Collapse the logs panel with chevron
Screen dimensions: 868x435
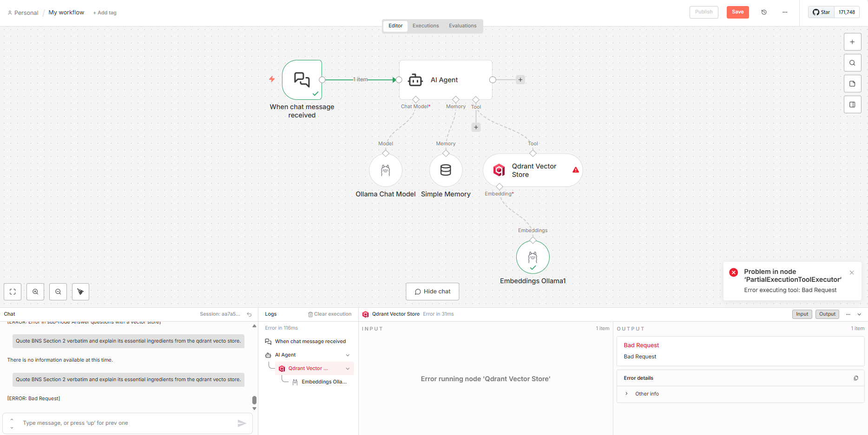(859, 314)
